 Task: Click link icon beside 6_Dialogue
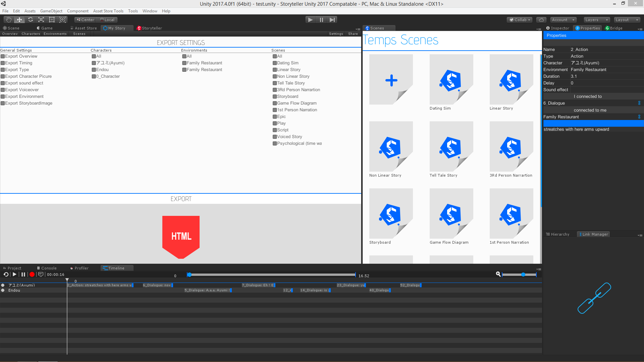tap(639, 103)
